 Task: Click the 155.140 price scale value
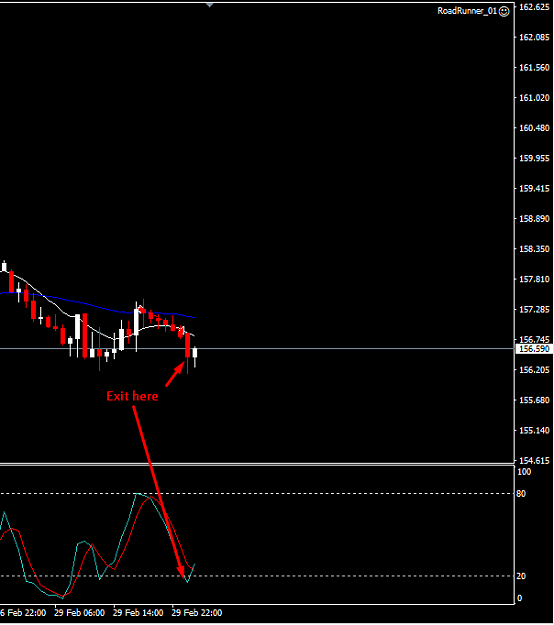point(534,430)
